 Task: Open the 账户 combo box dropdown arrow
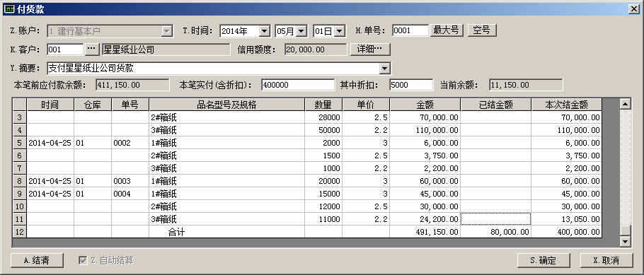click(167, 31)
